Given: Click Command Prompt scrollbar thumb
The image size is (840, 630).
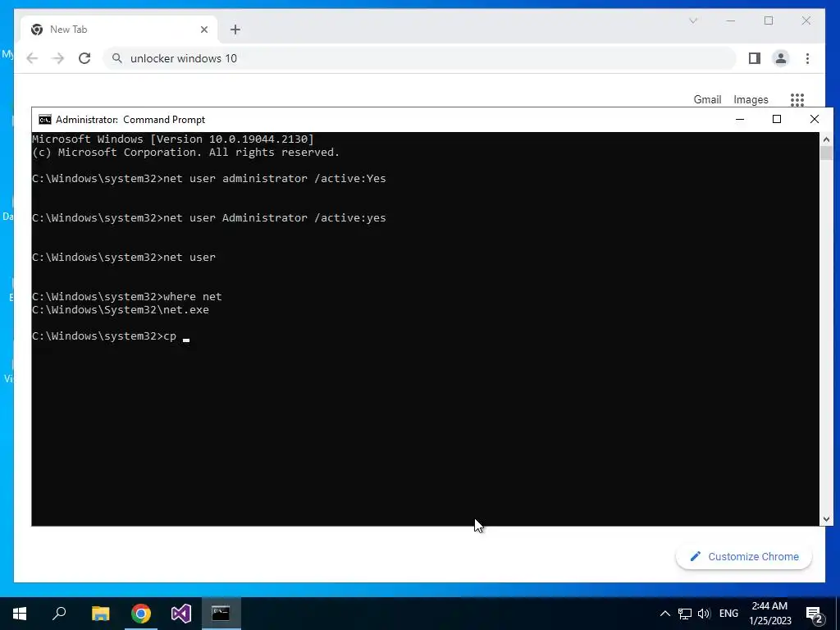Looking at the screenshot, I should (x=826, y=153).
